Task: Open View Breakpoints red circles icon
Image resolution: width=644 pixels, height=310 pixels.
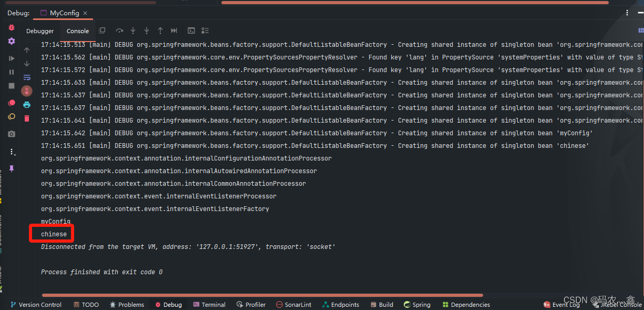Action: tap(12, 103)
